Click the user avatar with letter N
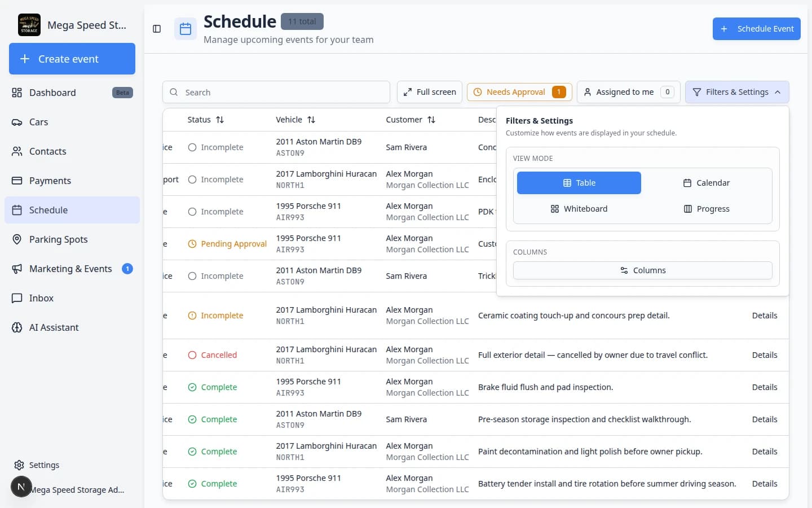The width and height of the screenshot is (812, 508). [x=21, y=487]
